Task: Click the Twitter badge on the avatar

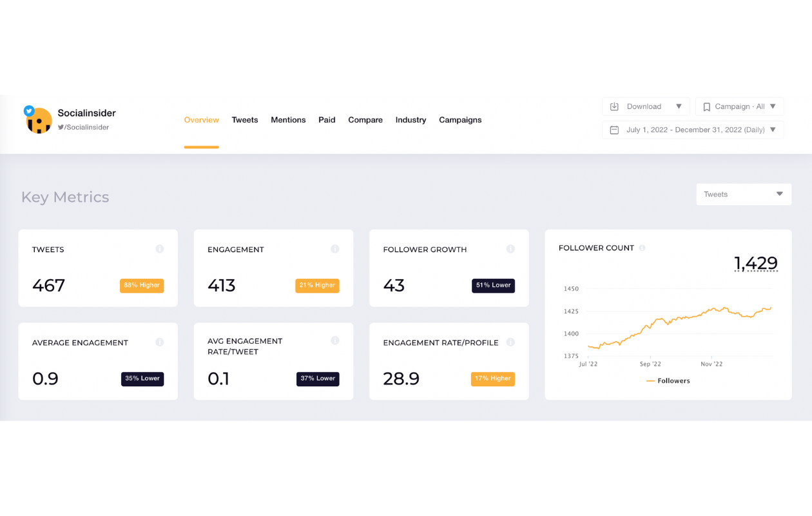Action: tap(29, 111)
